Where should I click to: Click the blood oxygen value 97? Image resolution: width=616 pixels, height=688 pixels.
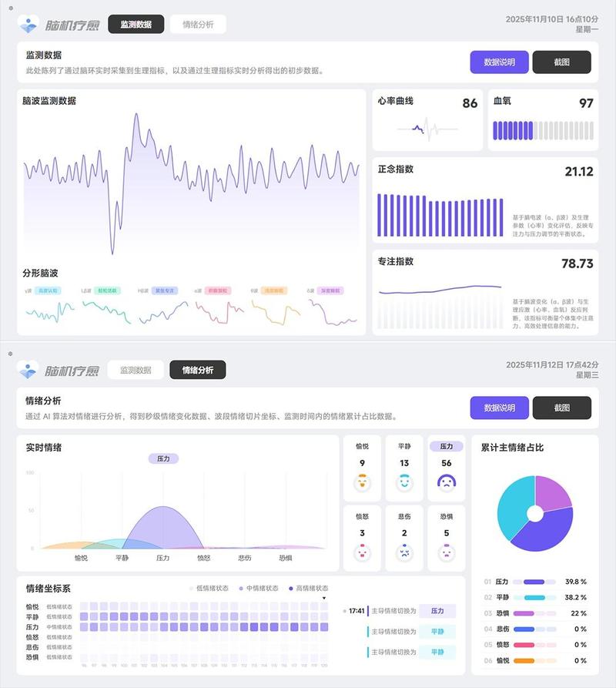pyautogui.click(x=586, y=103)
